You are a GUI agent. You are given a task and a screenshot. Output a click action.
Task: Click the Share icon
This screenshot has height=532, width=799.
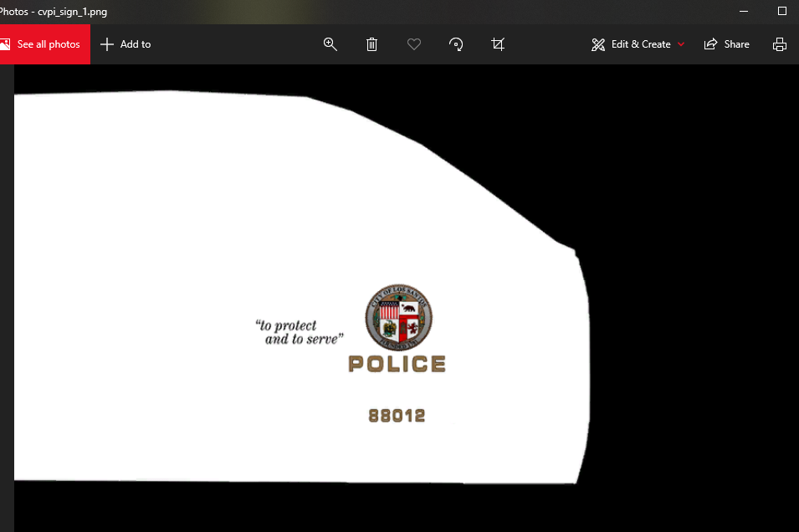(709, 43)
